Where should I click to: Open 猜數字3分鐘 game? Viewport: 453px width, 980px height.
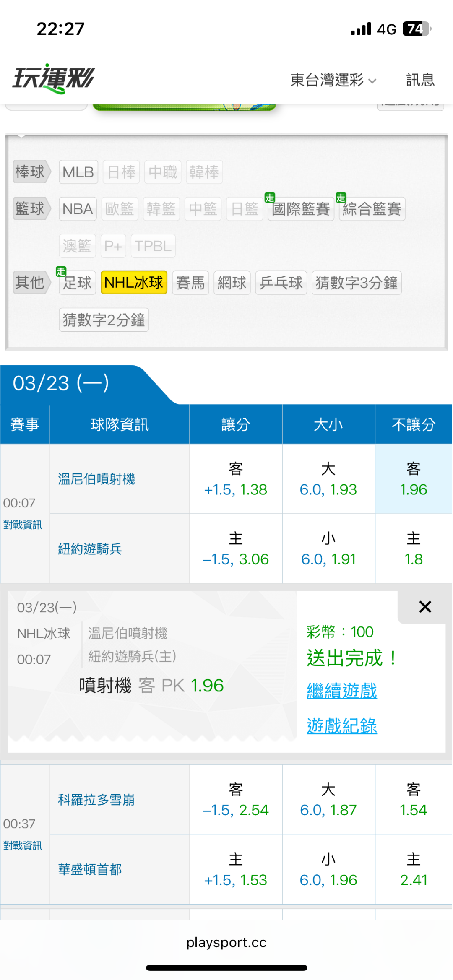[356, 283]
